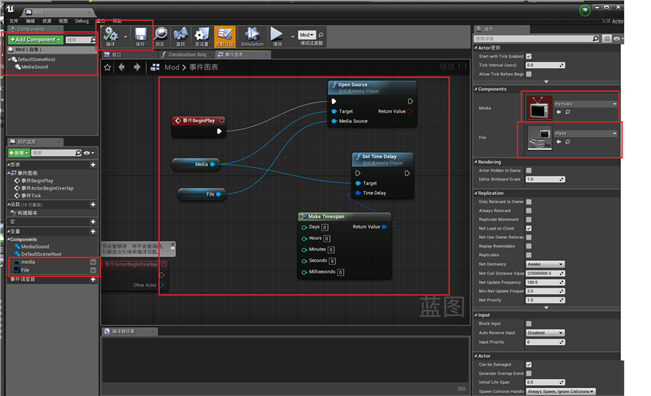Click the add-variable plus icon

tap(93, 231)
